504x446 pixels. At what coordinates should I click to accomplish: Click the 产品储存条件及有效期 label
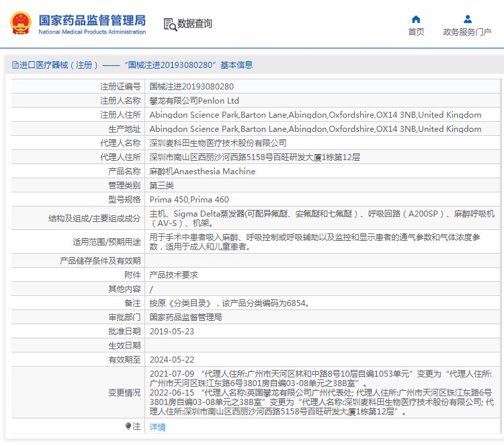[x=100, y=261]
